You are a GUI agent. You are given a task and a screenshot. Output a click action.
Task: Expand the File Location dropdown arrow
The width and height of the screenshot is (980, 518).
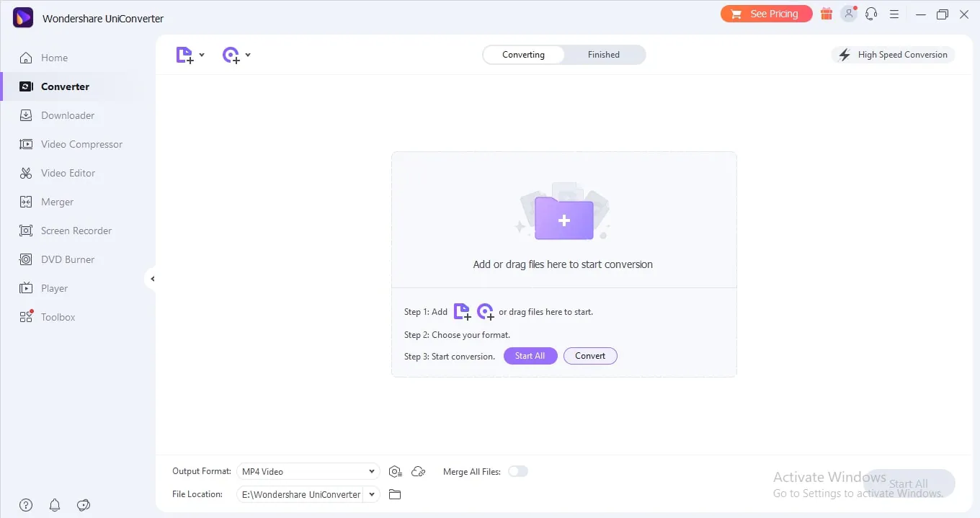tap(372, 494)
